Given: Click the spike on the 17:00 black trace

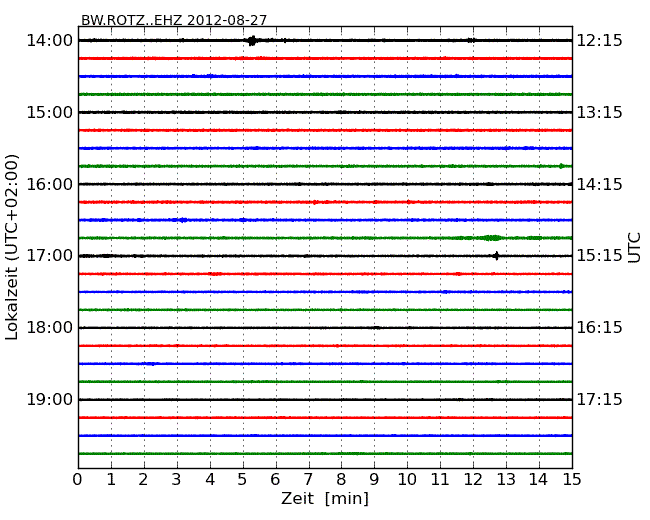Looking at the screenshot, I should click(496, 256).
